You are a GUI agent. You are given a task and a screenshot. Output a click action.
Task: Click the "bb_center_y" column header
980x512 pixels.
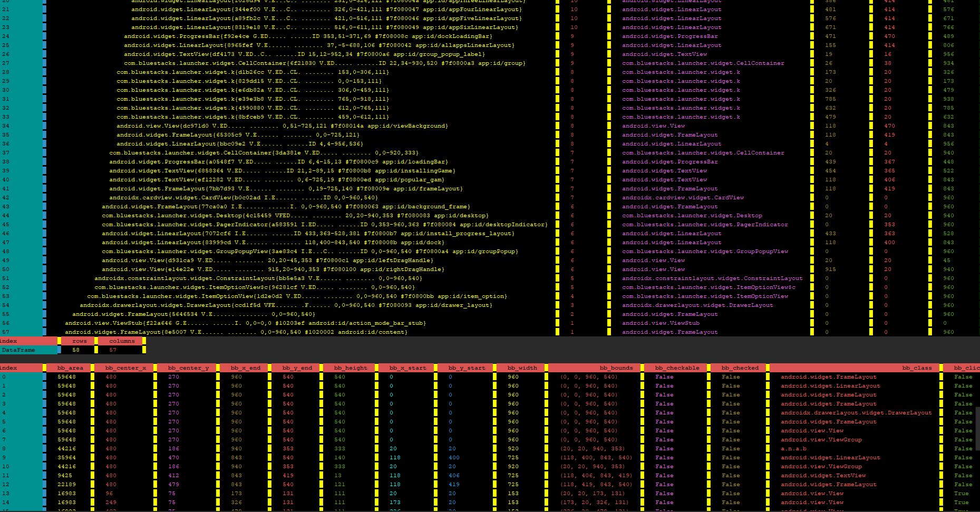click(188, 368)
